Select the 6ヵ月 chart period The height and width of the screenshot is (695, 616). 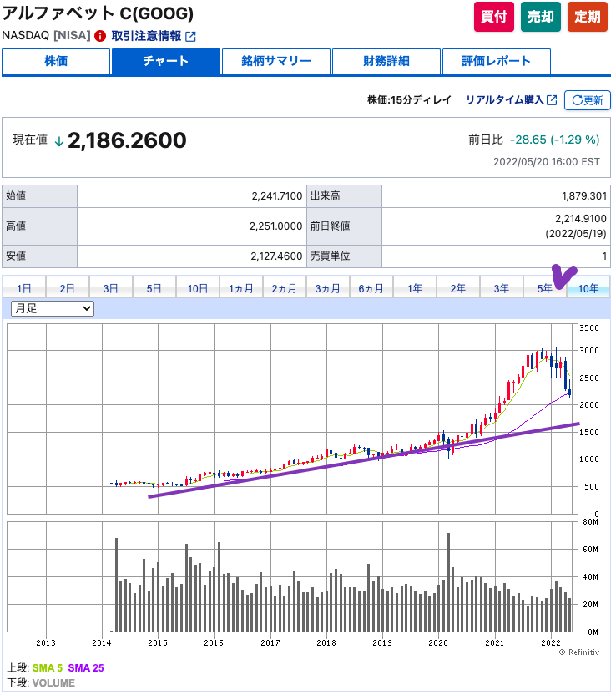(371, 288)
